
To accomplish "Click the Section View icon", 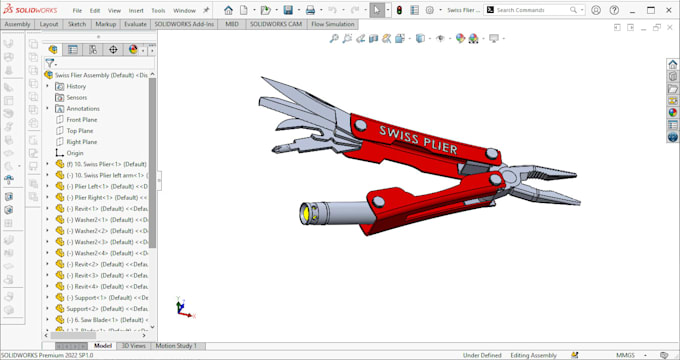I will click(373, 39).
